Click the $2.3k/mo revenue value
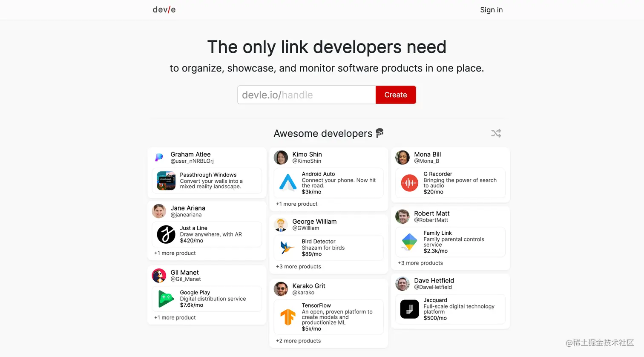This screenshot has height=357, width=644. tap(436, 251)
